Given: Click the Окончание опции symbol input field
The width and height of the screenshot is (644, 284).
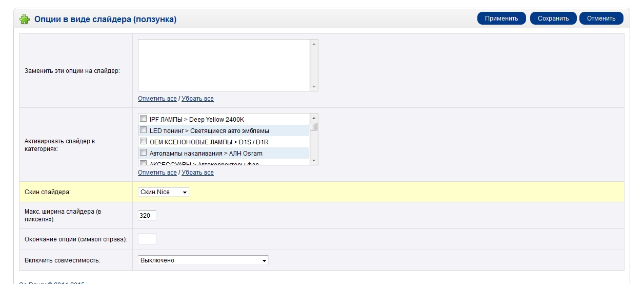Looking at the screenshot, I should [147, 239].
